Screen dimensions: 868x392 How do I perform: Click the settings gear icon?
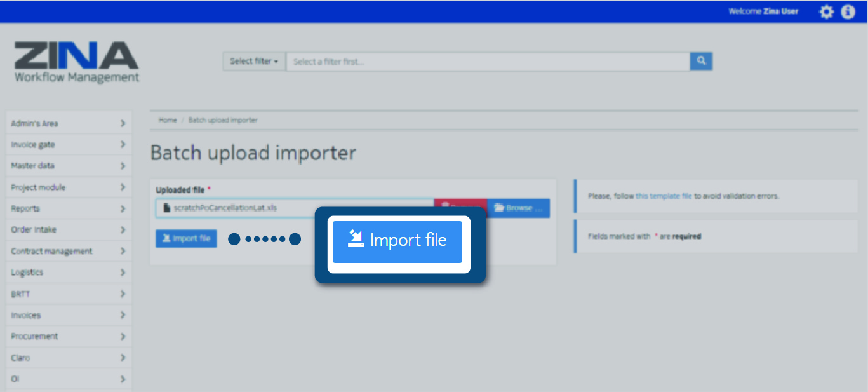(x=826, y=12)
